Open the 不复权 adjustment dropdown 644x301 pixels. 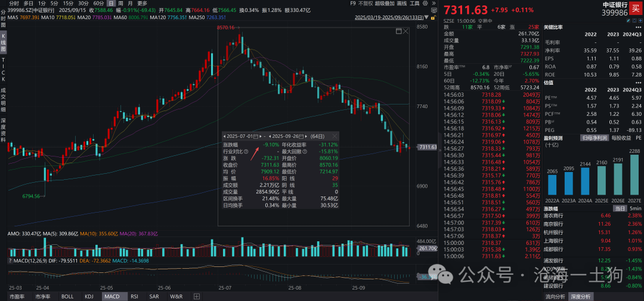[x=366, y=3]
